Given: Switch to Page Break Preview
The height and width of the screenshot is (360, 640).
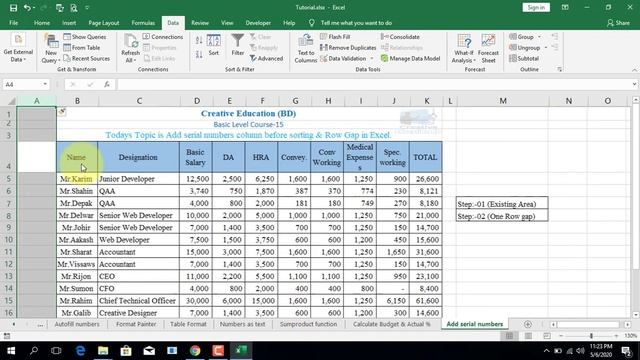Looking at the screenshot, I should click(547, 336).
